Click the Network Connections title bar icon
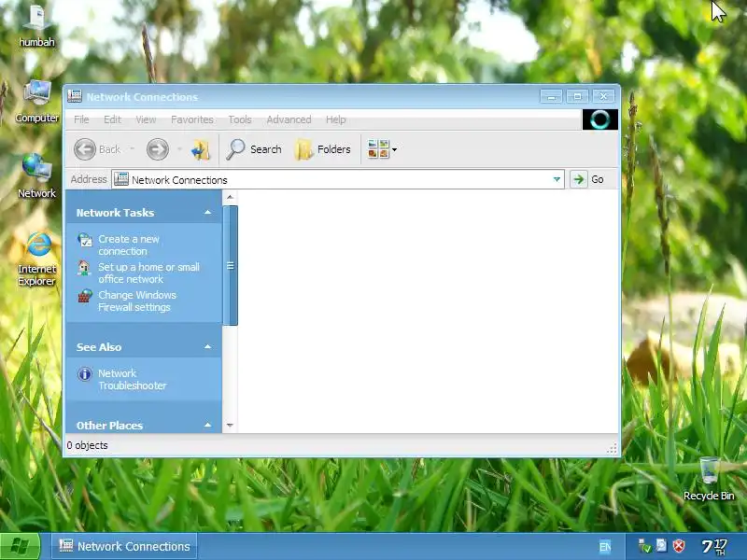Image resolution: width=747 pixels, height=560 pixels. coord(75,96)
